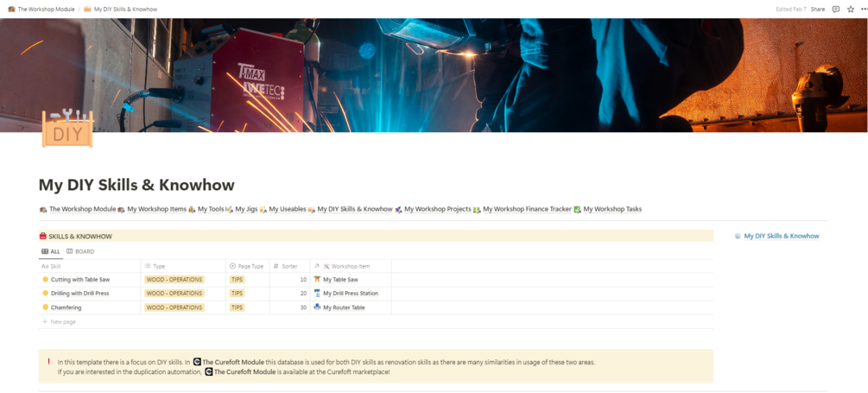Image resolution: width=868 pixels, height=393 pixels.
Task: Click Sorter value 20
Action: 303,294
